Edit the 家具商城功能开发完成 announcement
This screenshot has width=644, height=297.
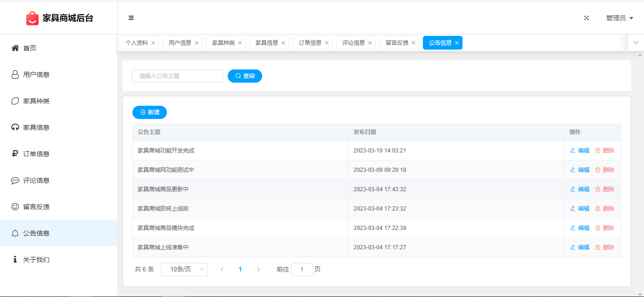580,151
